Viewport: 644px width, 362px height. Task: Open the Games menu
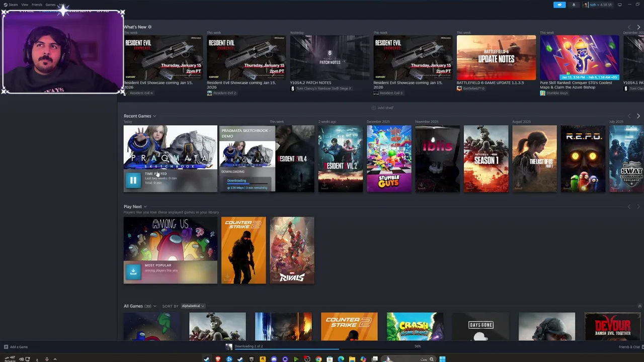[x=50, y=5]
